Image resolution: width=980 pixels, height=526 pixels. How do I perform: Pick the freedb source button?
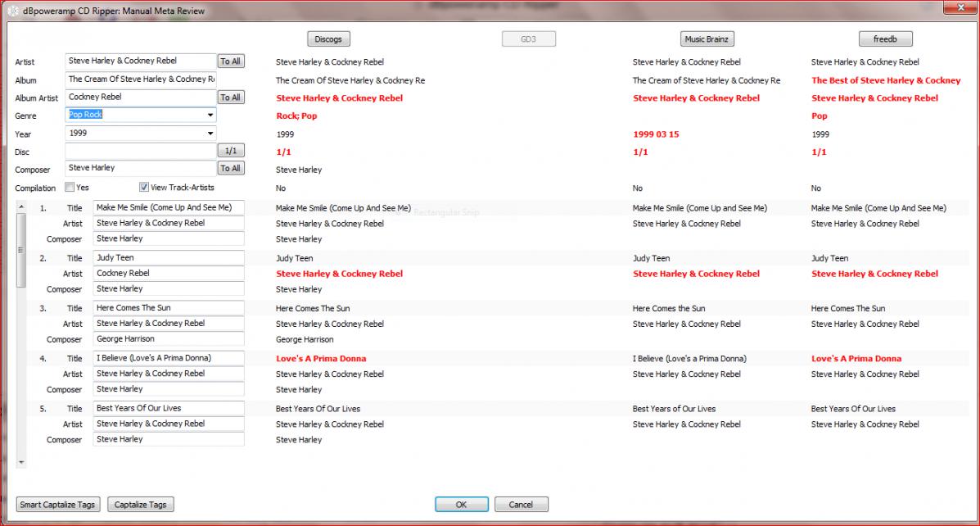click(x=885, y=39)
